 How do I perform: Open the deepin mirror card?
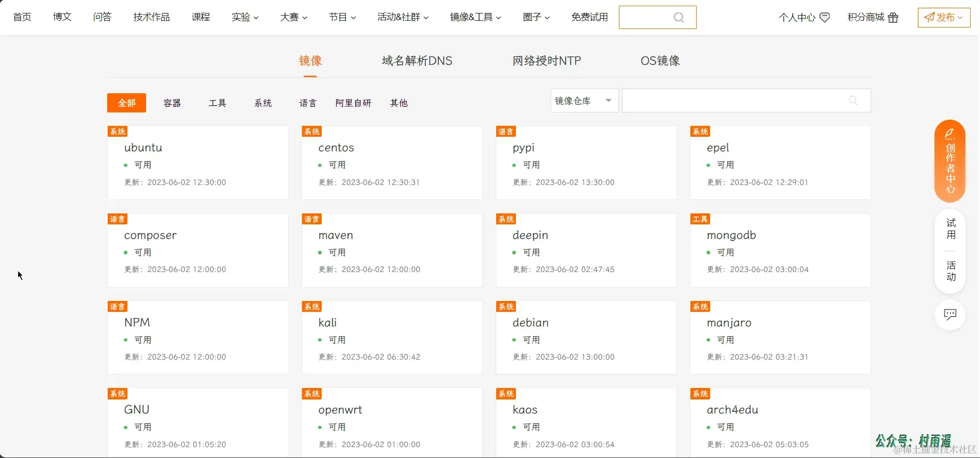pyautogui.click(x=586, y=250)
